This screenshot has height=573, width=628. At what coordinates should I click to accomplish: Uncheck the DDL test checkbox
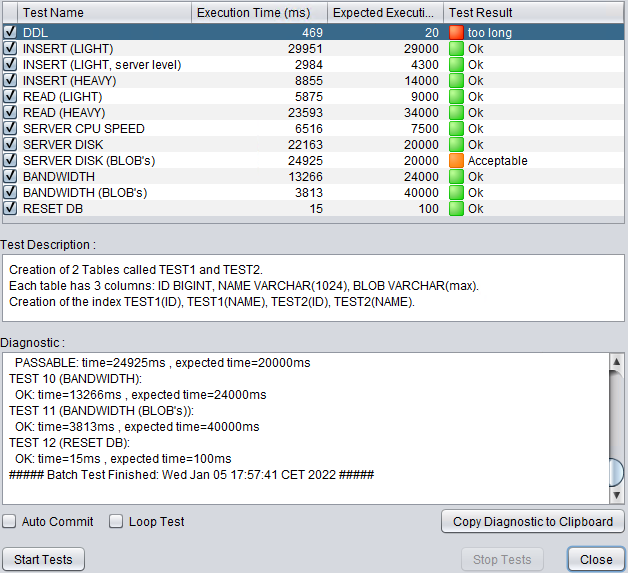[x=10, y=32]
